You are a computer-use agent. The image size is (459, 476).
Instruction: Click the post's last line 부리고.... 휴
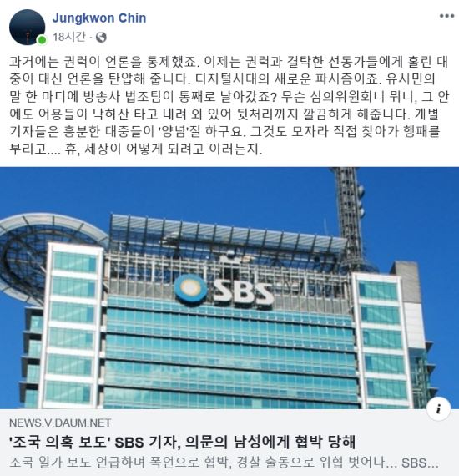tap(135, 149)
